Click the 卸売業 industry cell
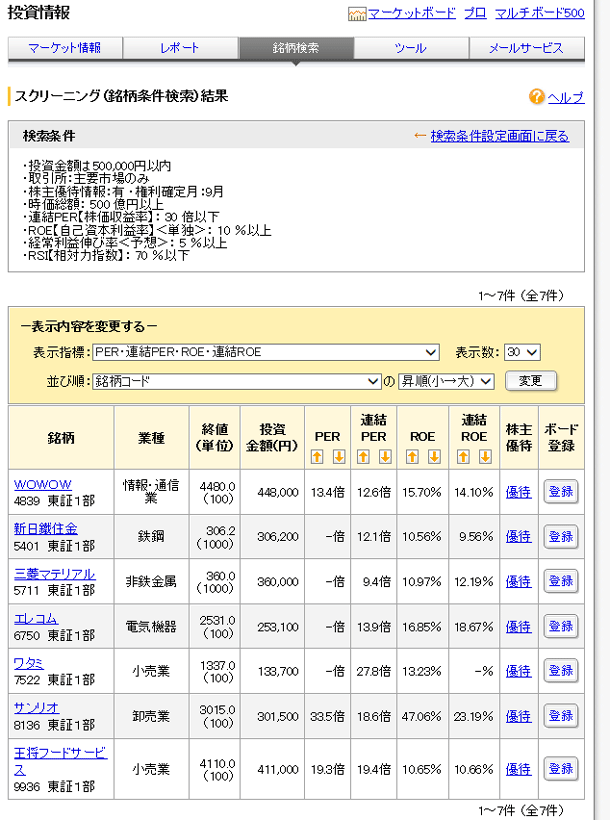This screenshot has width=610, height=820. (x=151, y=716)
